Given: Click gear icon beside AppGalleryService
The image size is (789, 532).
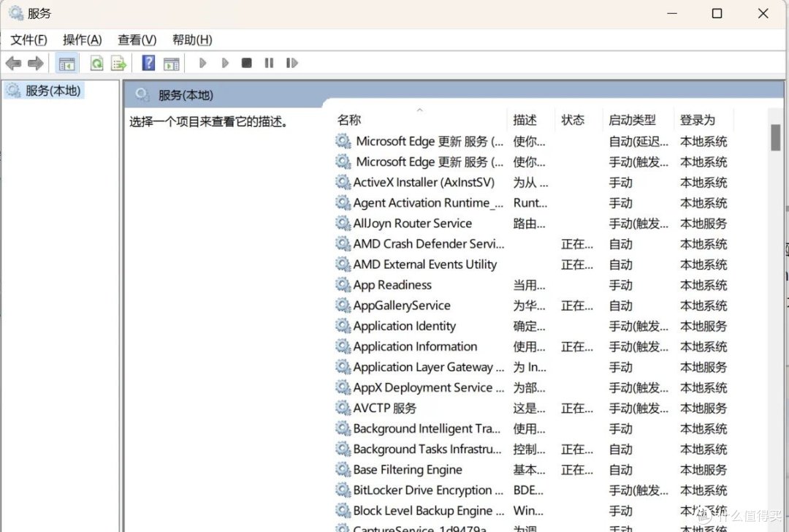Looking at the screenshot, I should [343, 305].
